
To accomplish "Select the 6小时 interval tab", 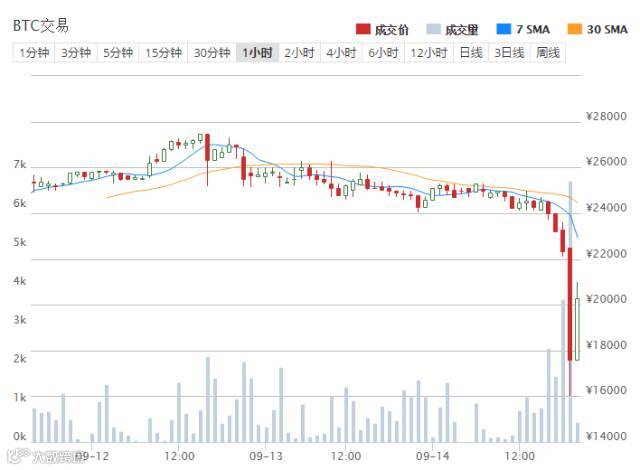I will 383,53.
